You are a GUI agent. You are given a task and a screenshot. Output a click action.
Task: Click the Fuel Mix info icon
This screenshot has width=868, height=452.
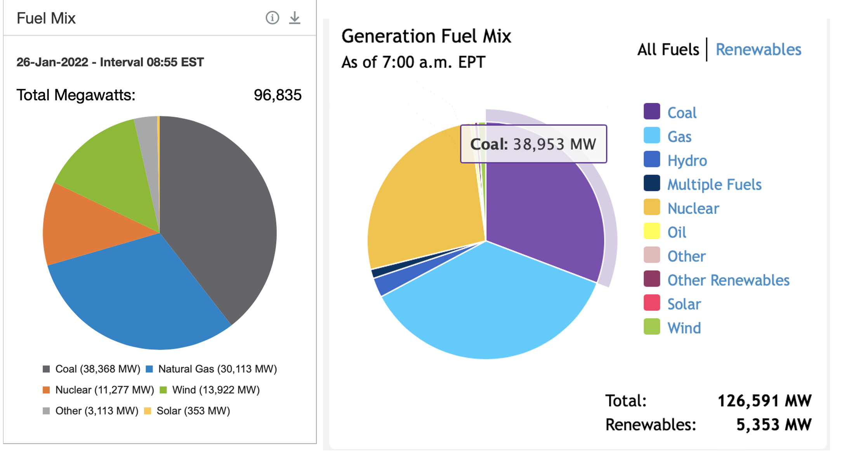pos(272,18)
